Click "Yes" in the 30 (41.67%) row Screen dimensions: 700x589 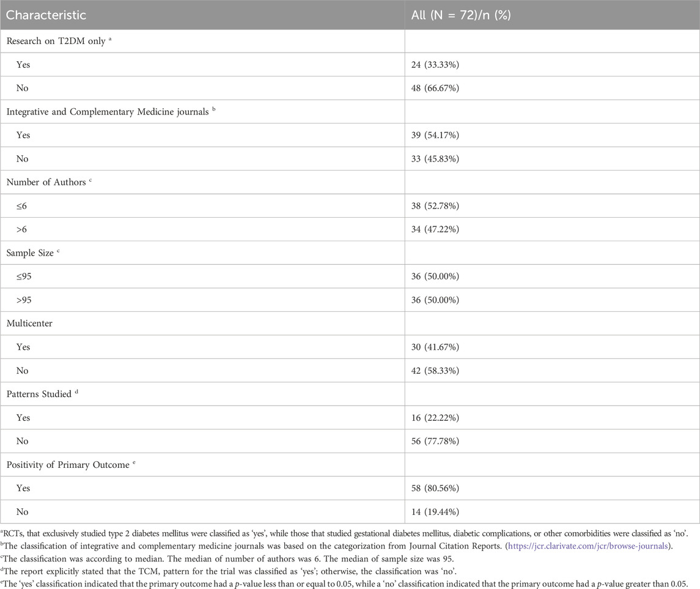(23, 347)
